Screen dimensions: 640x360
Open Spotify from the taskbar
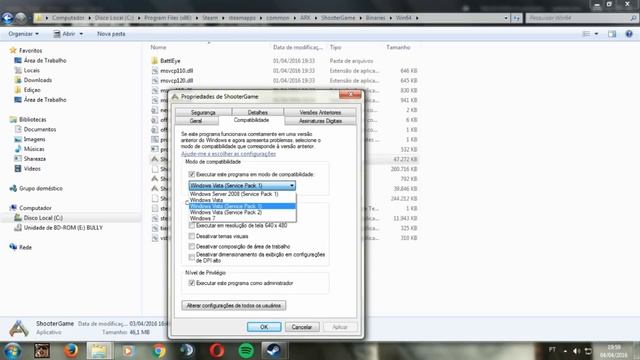coord(246,351)
